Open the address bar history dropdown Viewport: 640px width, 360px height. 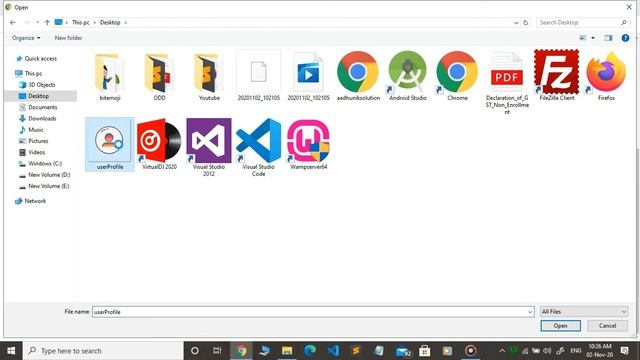point(516,23)
